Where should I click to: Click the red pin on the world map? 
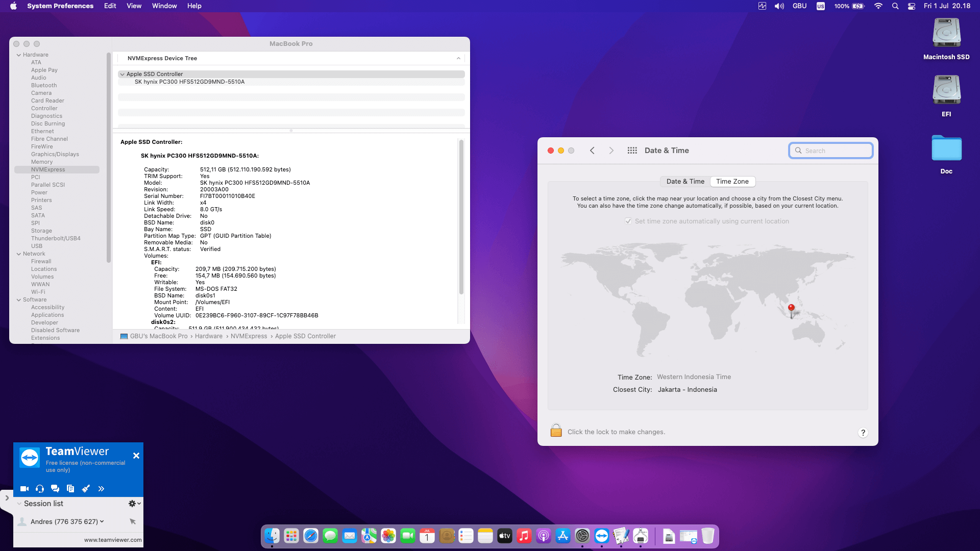tap(791, 310)
